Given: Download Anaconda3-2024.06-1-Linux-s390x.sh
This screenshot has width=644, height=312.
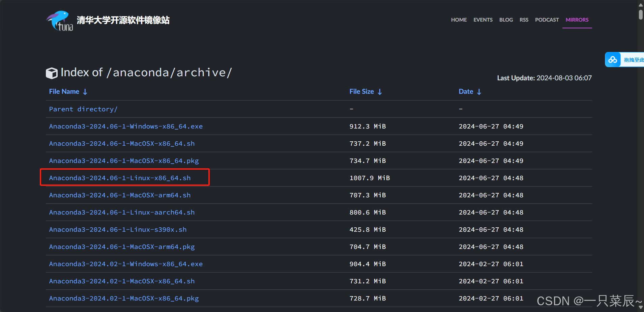Looking at the screenshot, I should [x=118, y=229].
